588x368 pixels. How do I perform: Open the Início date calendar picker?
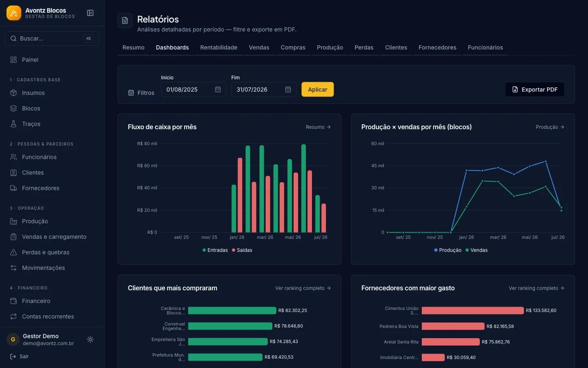pos(218,90)
